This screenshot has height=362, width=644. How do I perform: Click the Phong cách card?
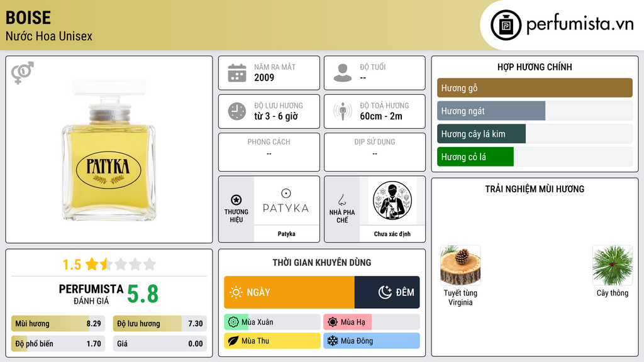pyautogui.click(x=269, y=152)
